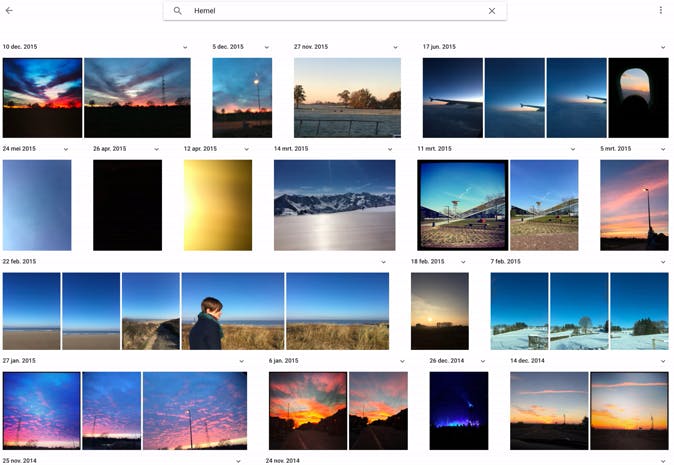Expand the 24 mei 2015 group chevron
This screenshot has width=674, height=465.
tap(66, 149)
